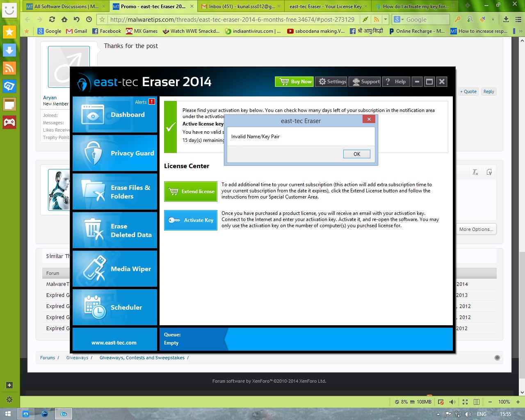Open the Scheduler section
The width and height of the screenshot is (525, 420).
(115, 307)
